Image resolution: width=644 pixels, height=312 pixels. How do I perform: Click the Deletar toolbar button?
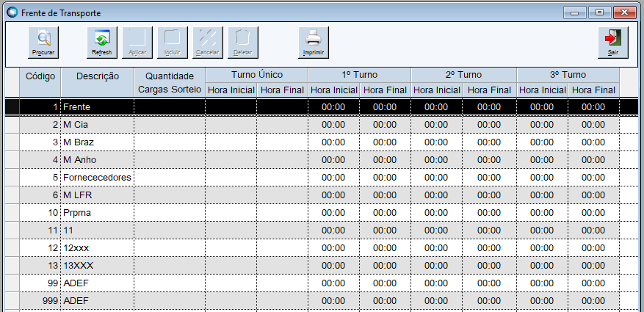click(243, 43)
